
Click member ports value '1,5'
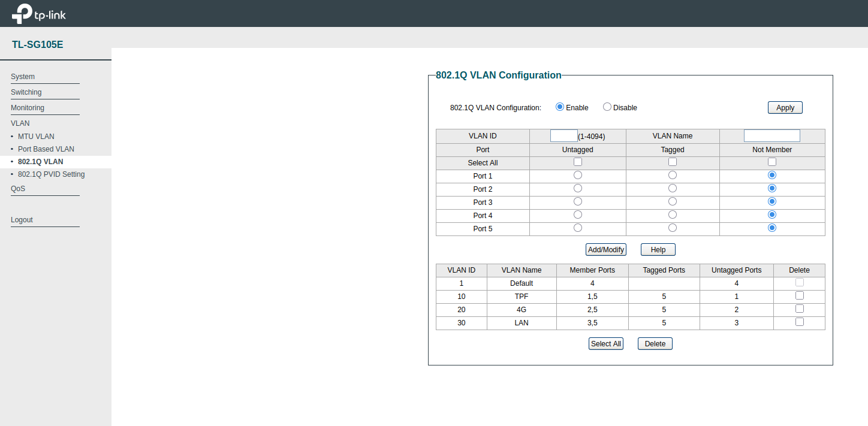click(x=592, y=297)
